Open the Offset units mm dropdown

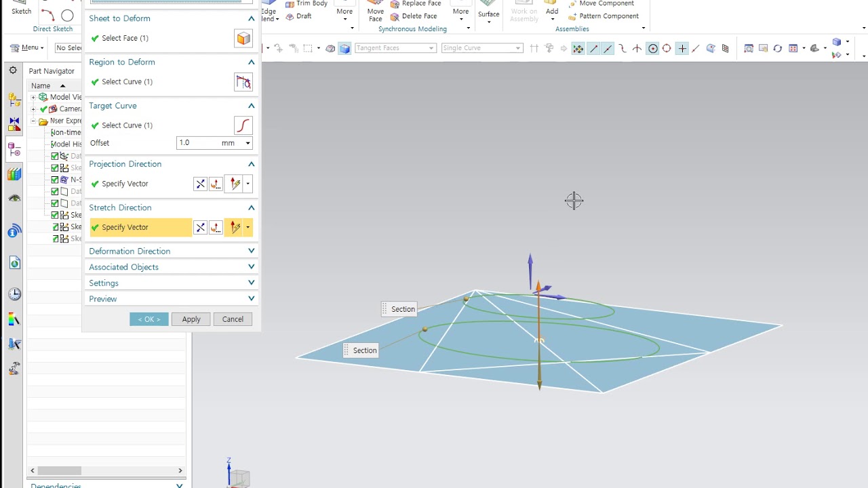tap(235, 143)
